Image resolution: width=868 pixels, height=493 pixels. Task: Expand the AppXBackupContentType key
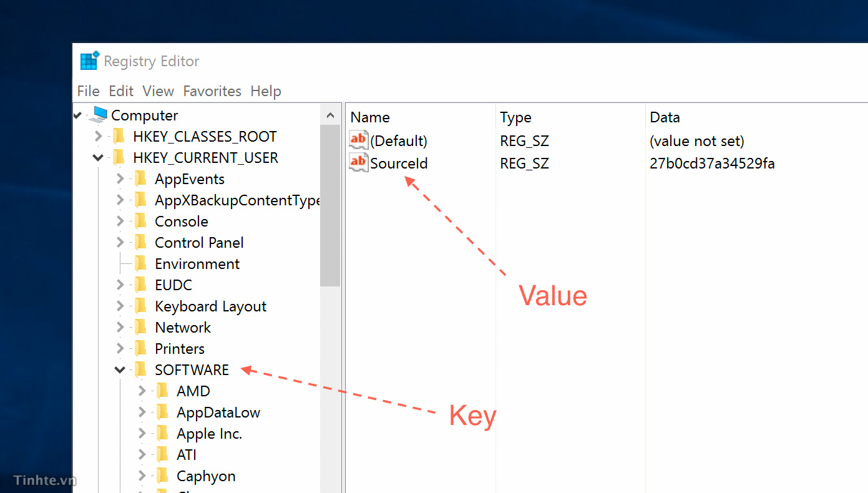tap(120, 200)
